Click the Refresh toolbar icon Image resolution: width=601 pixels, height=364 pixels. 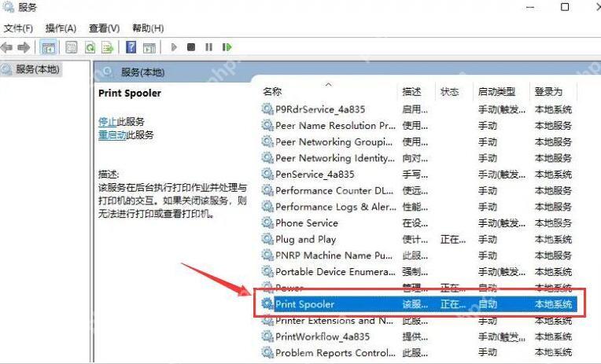tap(90, 47)
